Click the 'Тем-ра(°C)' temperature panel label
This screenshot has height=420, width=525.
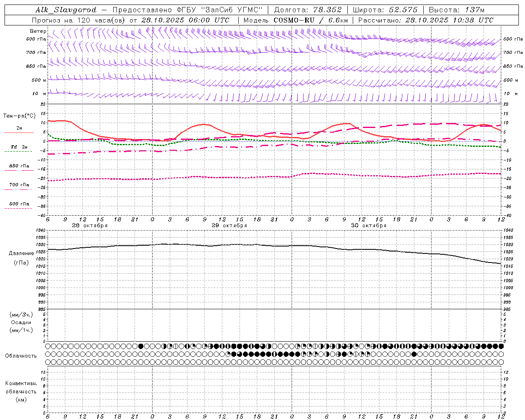pyautogui.click(x=19, y=116)
